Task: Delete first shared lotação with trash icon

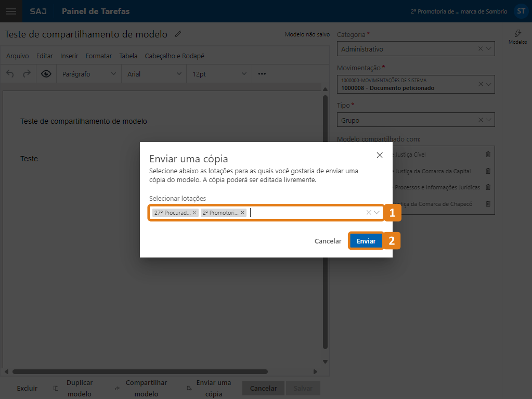Action: click(488, 155)
